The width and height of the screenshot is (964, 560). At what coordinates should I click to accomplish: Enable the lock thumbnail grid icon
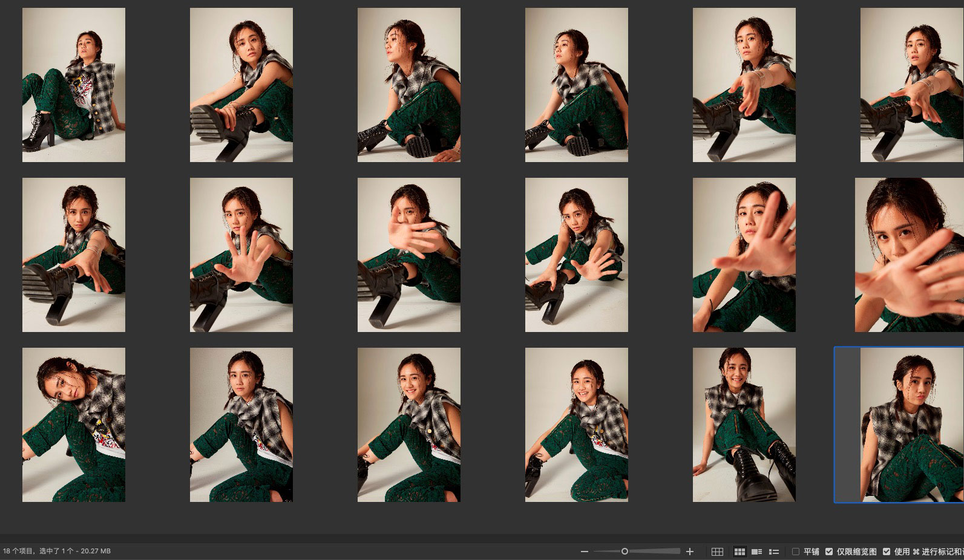pos(717,552)
